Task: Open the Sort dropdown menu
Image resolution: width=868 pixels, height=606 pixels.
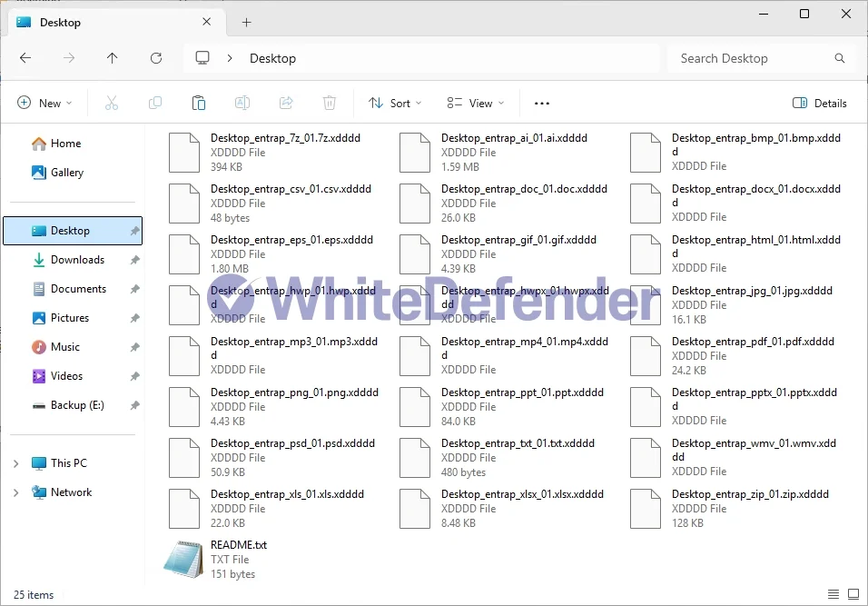Action: 395,104
